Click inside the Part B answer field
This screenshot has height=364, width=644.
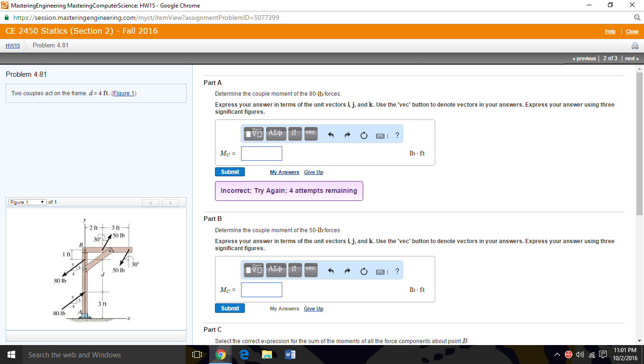point(261,289)
